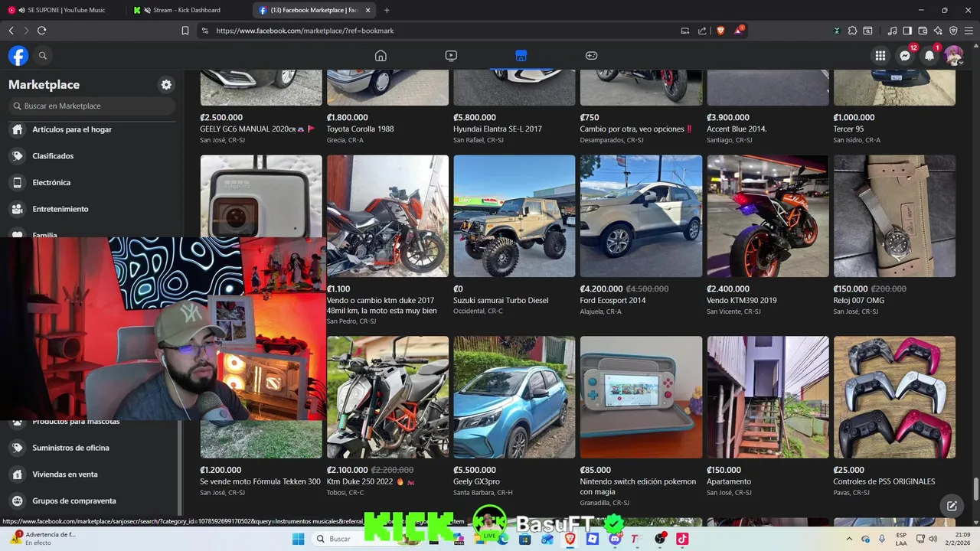Screen dimensions: 980x551
Task: Open Discord from the taskbar
Action: 615,539
